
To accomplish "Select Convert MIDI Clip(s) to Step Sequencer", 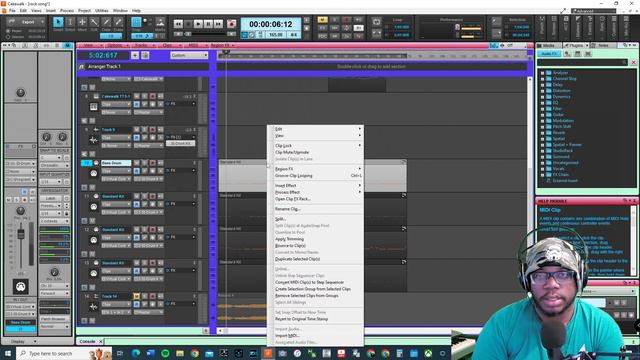I will pos(309,282).
